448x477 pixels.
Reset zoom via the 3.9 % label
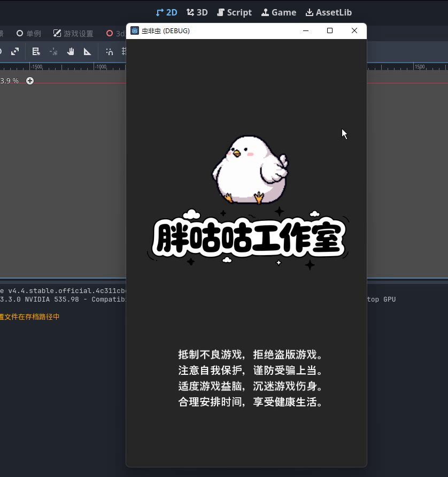pyautogui.click(x=9, y=81)
